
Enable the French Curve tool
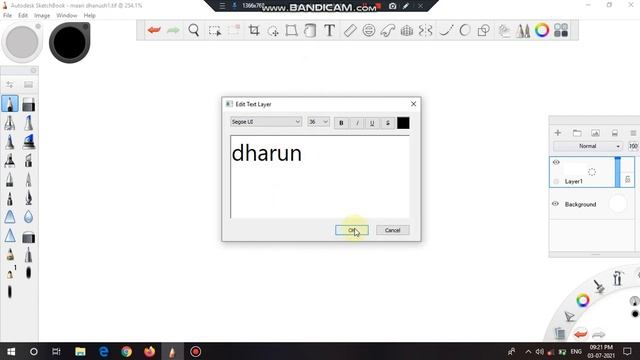[x=387, y=31]
